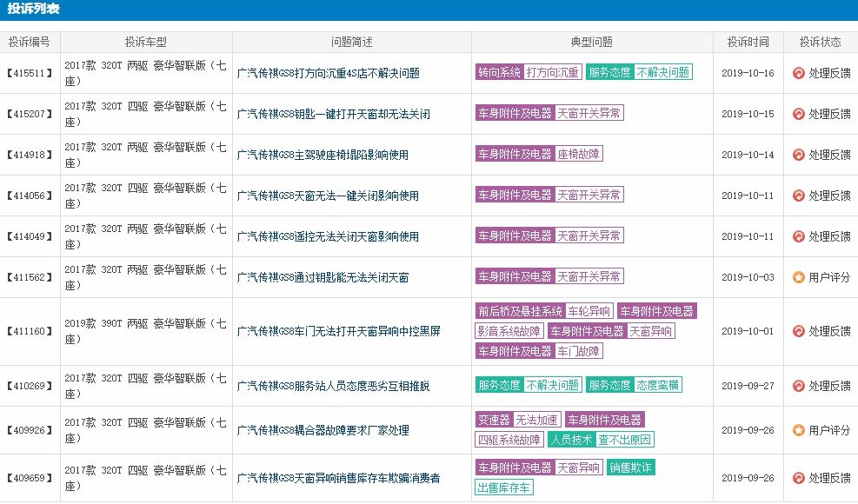Click the 问题简述 column header
The image size is (858, 504).
[x=352, y=42]
